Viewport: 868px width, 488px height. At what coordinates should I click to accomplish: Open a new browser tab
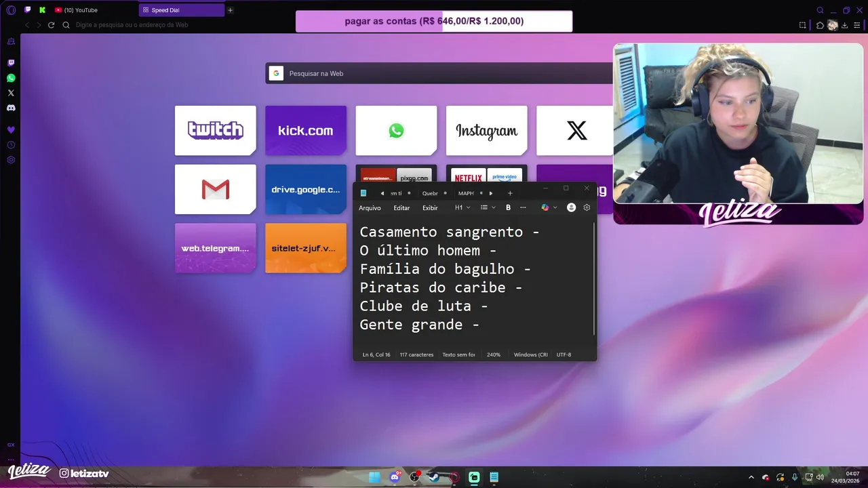point(231,10)
